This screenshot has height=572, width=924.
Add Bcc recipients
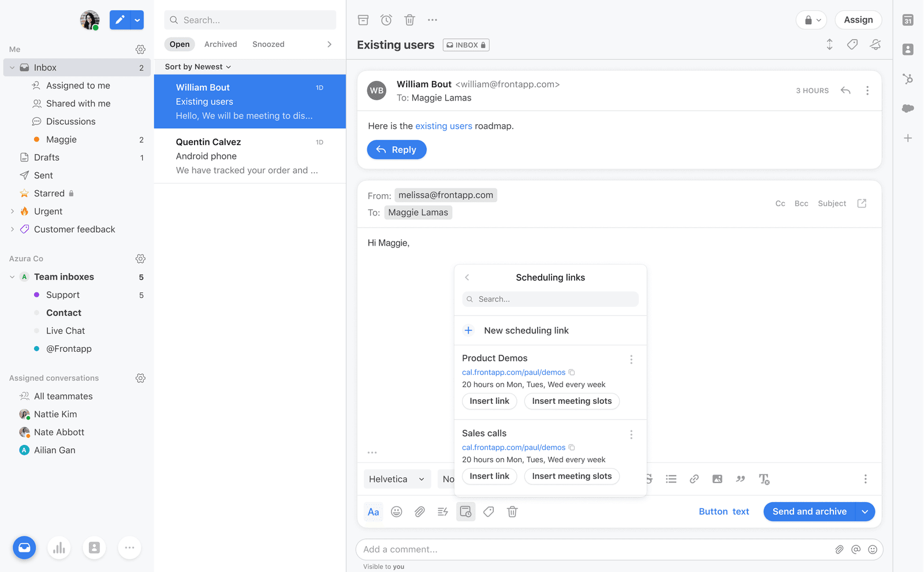tap(801, 203)
